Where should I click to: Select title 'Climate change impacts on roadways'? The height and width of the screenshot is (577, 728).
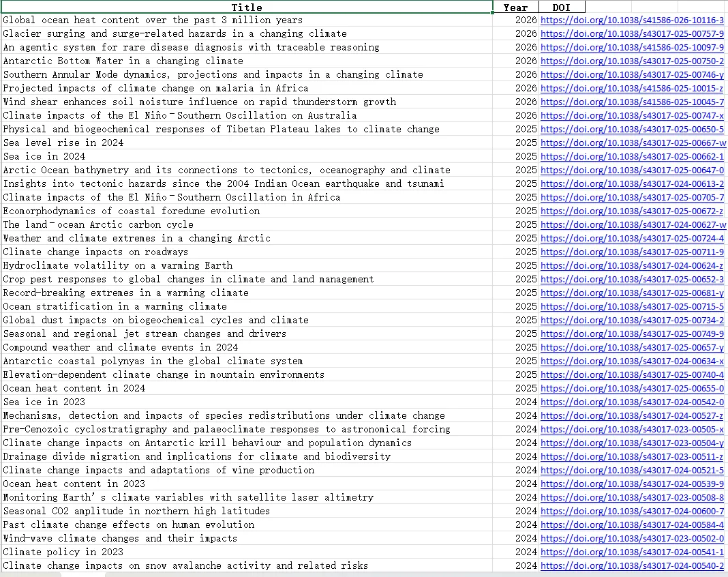pos(95,252)
